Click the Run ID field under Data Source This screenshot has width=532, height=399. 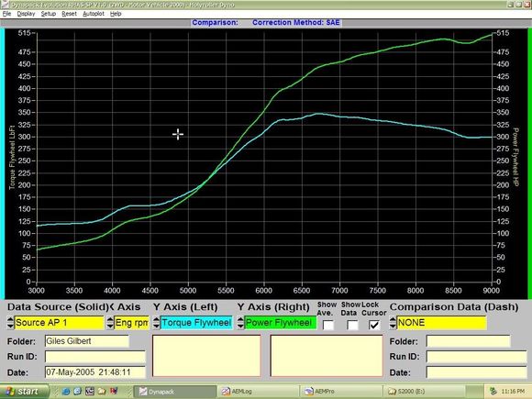click(95, 357)
